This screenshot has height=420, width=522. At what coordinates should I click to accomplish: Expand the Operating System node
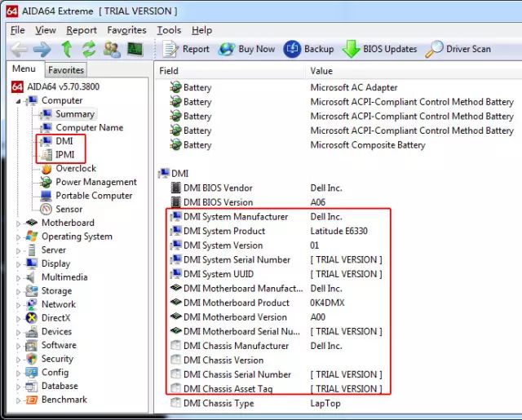pos(18,237)
